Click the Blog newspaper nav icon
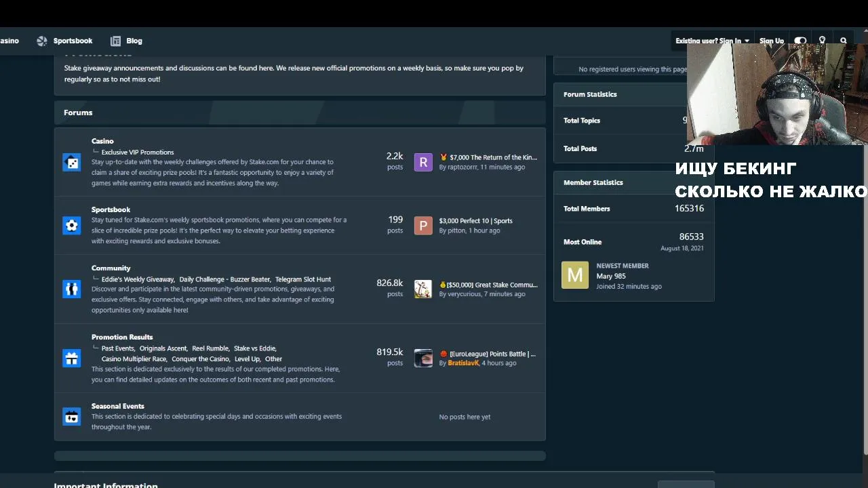 [x=115, y=41]
